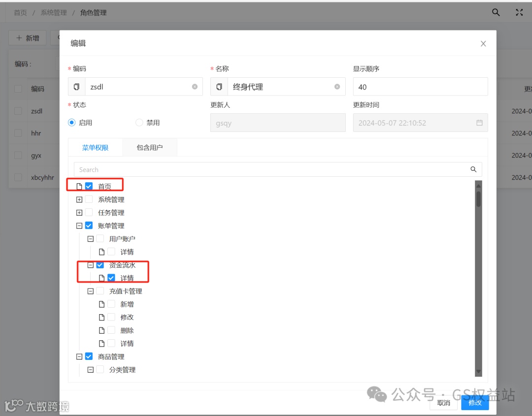Click document icon next to 首页
This screenshot has width=532, height=416.
pos(79,187)
